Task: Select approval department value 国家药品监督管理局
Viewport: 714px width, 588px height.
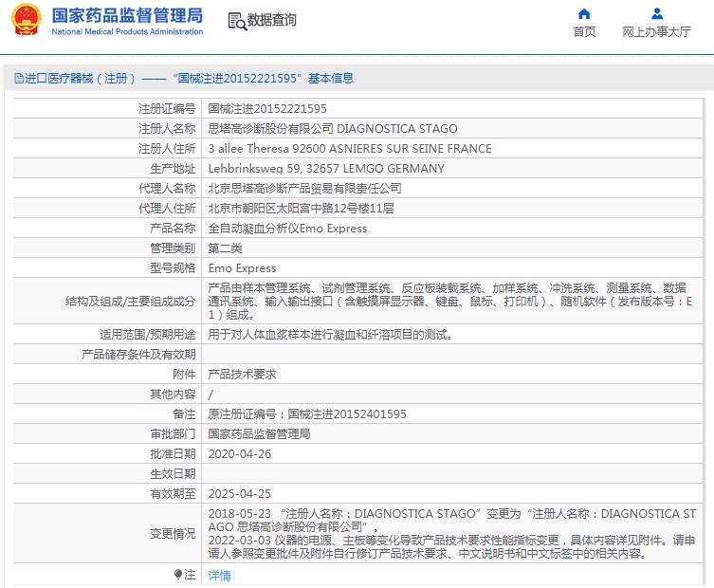Action: point(259,434)
